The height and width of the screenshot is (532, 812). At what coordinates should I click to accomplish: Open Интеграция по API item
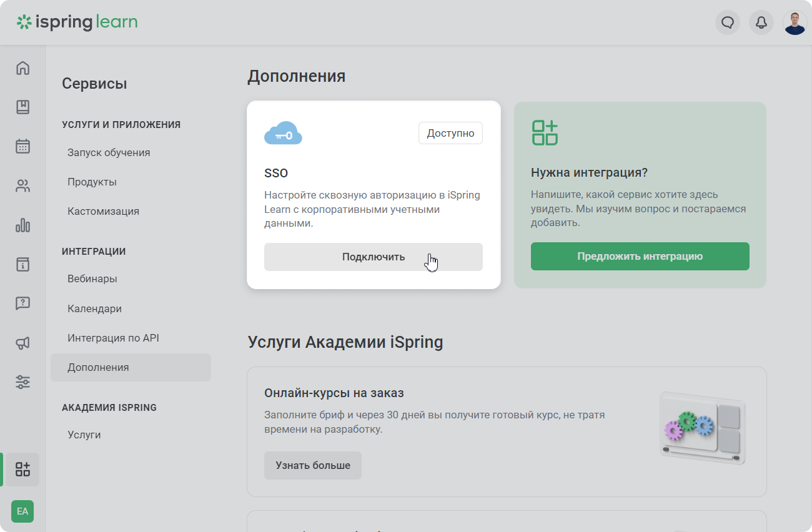[x=113, y=338]
